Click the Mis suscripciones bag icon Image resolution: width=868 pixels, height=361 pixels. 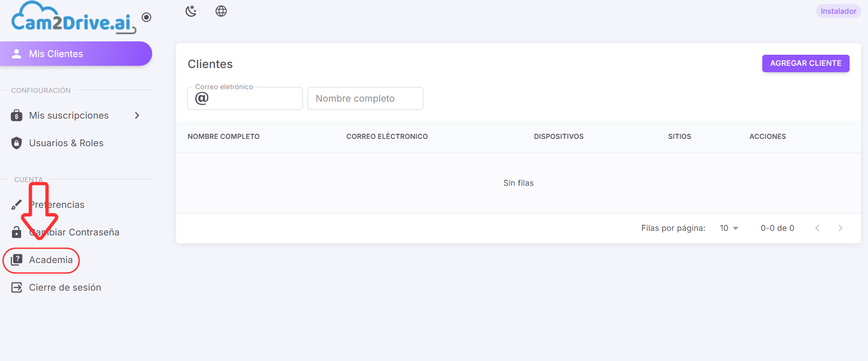click(17, 115)
